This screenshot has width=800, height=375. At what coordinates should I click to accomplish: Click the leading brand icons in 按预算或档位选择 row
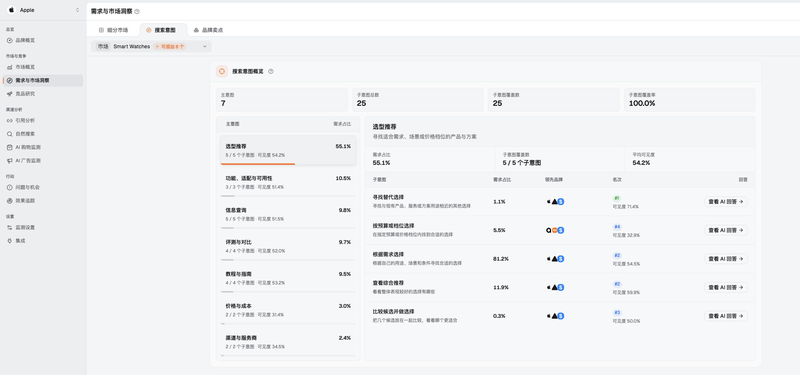(x=555, y=230)
